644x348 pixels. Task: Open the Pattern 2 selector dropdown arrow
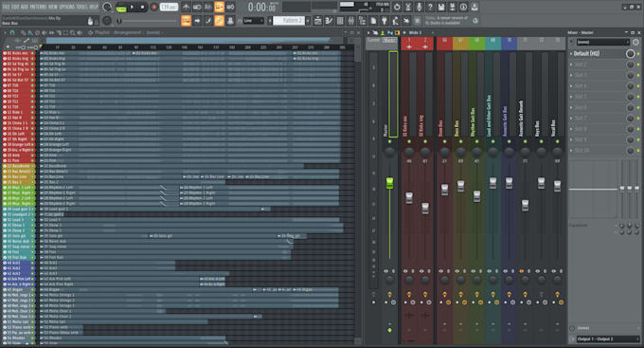click(x=308, y=21)
